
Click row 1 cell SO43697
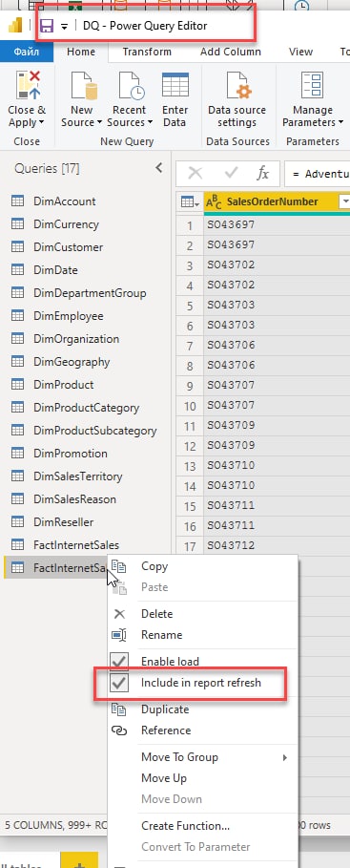(x=277, y=225)
